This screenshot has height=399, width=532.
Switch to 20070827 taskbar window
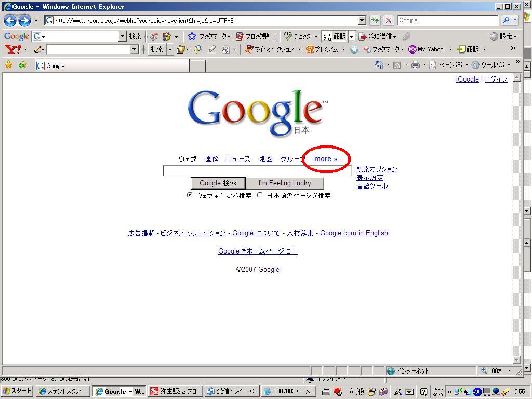(x=289, y=391)
